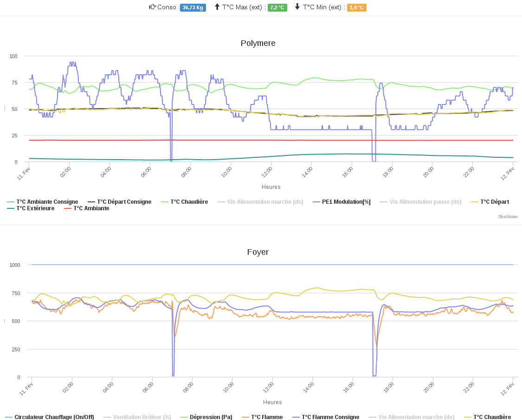Click the Polymere chart left edge handle
Screen dimensions: 522x420
4,109
